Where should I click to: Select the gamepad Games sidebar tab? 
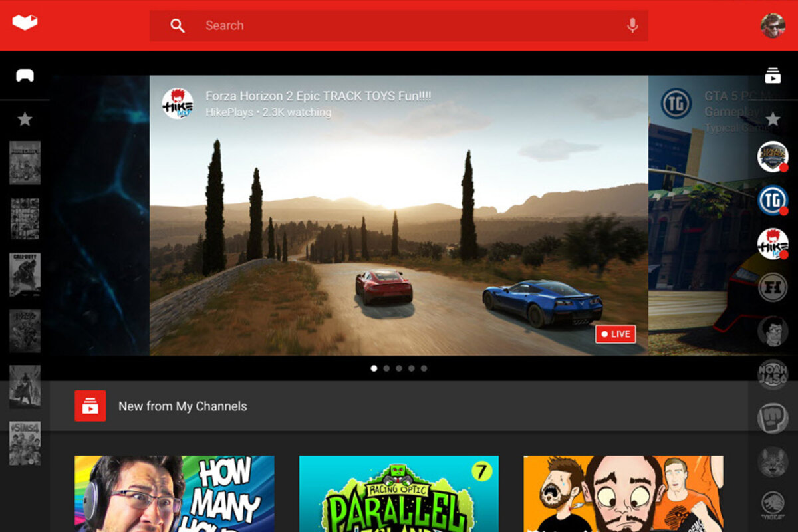(25, 75)
